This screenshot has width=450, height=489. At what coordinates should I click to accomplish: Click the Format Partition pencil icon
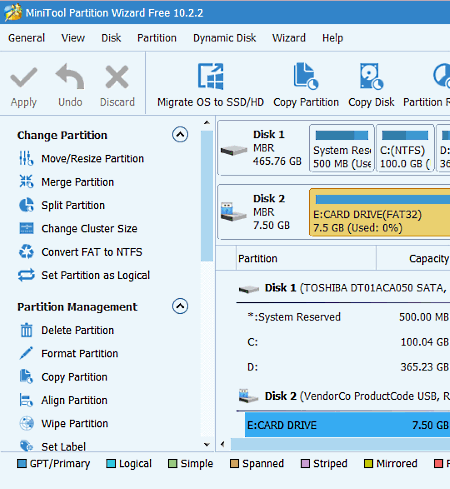26,353
